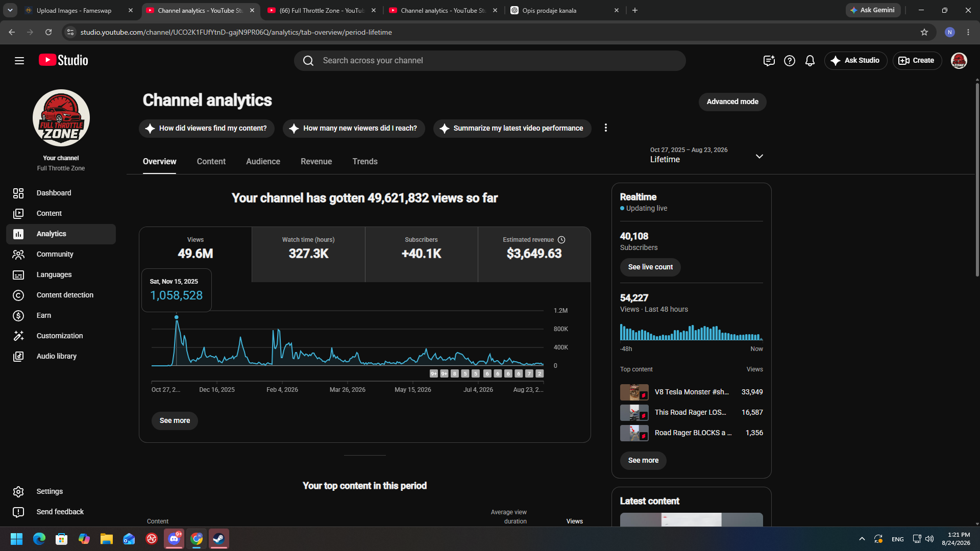Click the YouTube Studio logo

63,60
